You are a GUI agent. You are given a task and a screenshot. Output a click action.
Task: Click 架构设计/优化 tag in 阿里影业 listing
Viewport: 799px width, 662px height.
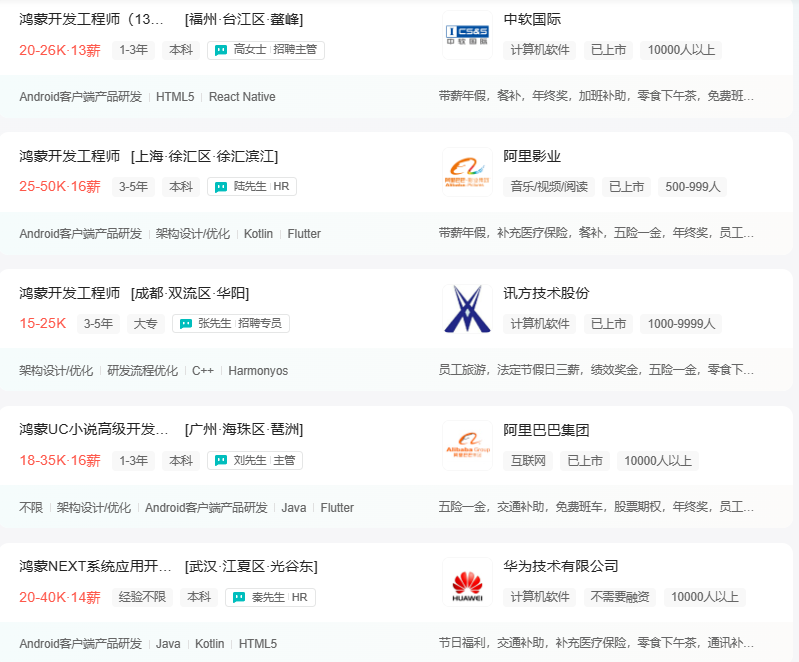click(193, 234)
